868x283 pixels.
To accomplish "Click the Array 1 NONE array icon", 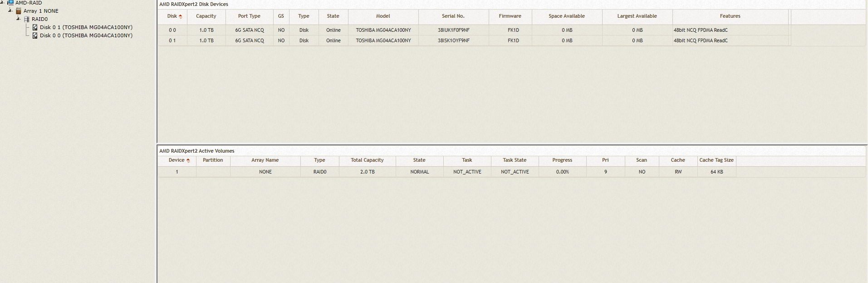I will 19,11.
